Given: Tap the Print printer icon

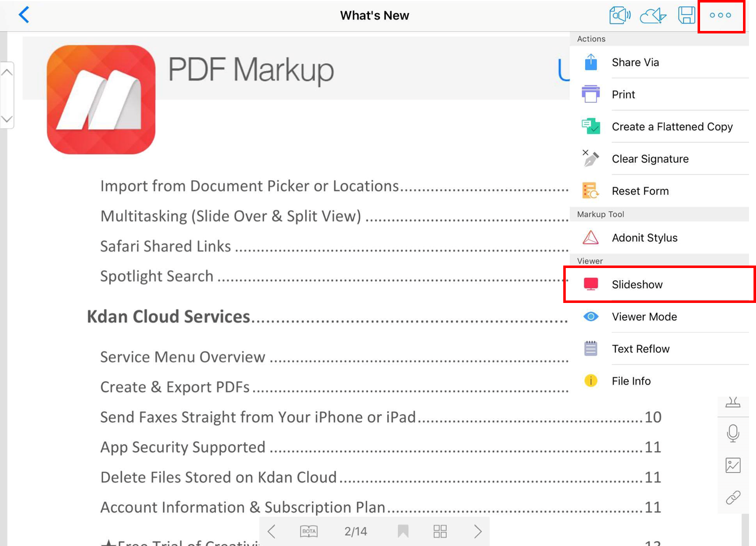Looking at the screenshot, I should point(591,94).
